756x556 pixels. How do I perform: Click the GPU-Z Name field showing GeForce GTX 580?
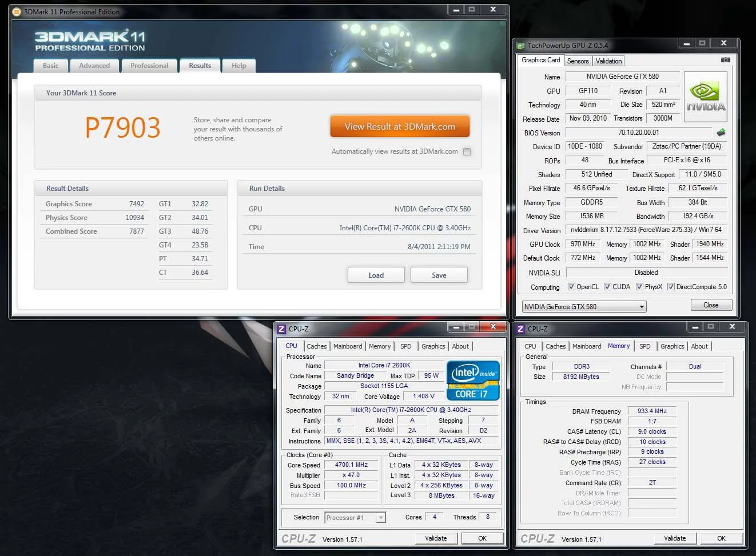622,77
